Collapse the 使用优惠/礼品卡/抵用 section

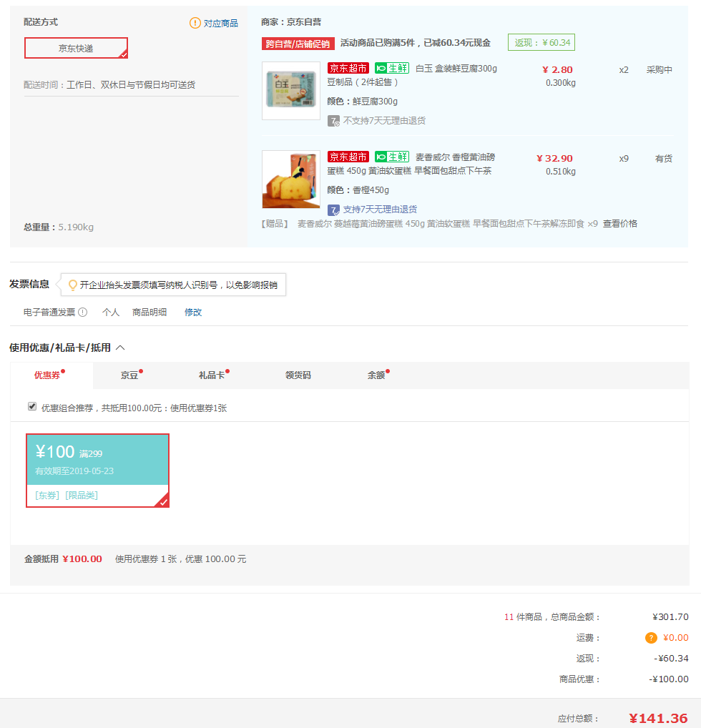point(120,348)
